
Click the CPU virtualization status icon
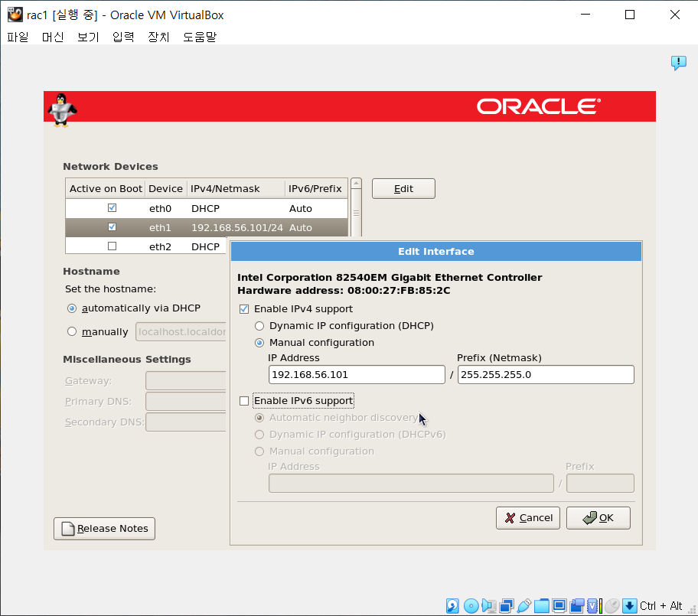pyautogui.click(x=594, y=606)
